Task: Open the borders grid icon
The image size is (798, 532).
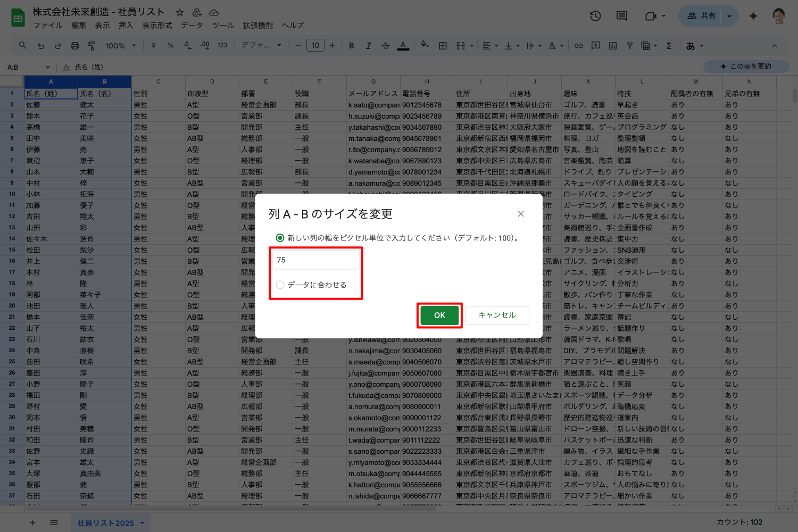Action: (443, 46)
